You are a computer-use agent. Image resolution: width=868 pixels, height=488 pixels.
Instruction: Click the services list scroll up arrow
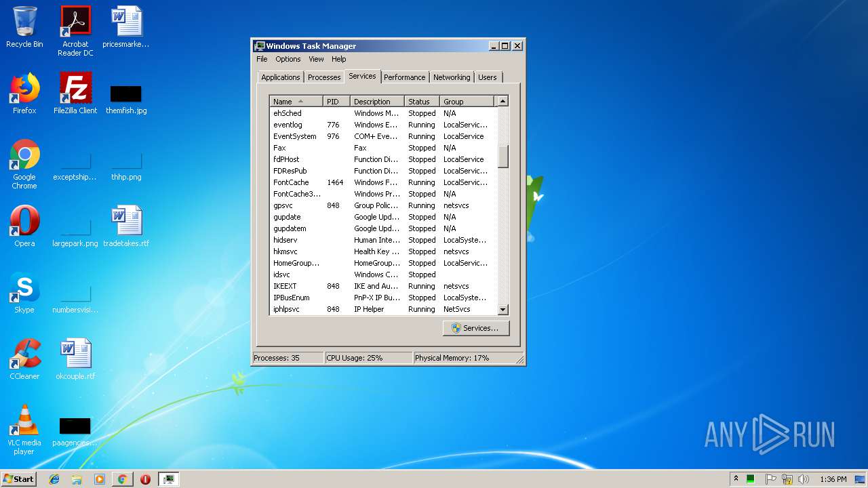[x=502, y=102]
